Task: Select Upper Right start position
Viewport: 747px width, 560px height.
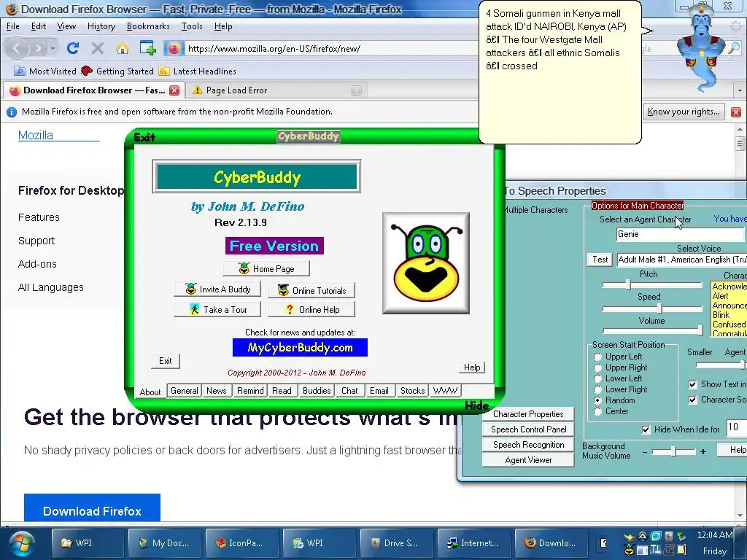Action: tap(598, 367)
